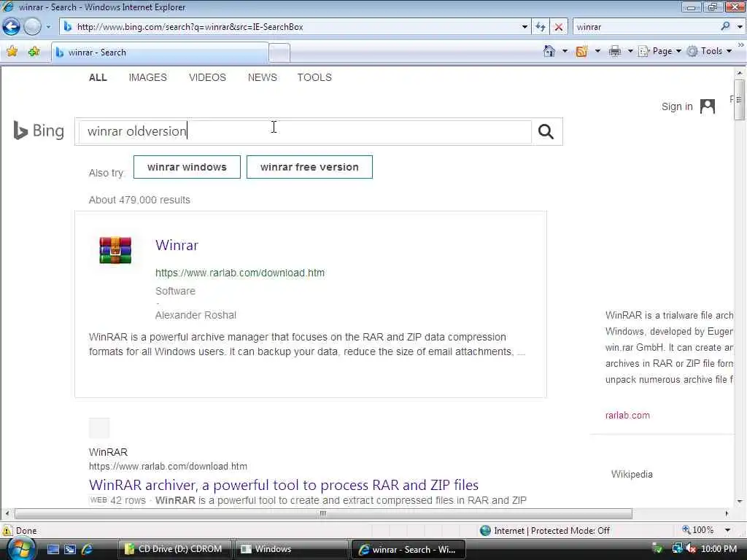
Task: Click the Wikipedia link in sidebar
Action: 632,474
